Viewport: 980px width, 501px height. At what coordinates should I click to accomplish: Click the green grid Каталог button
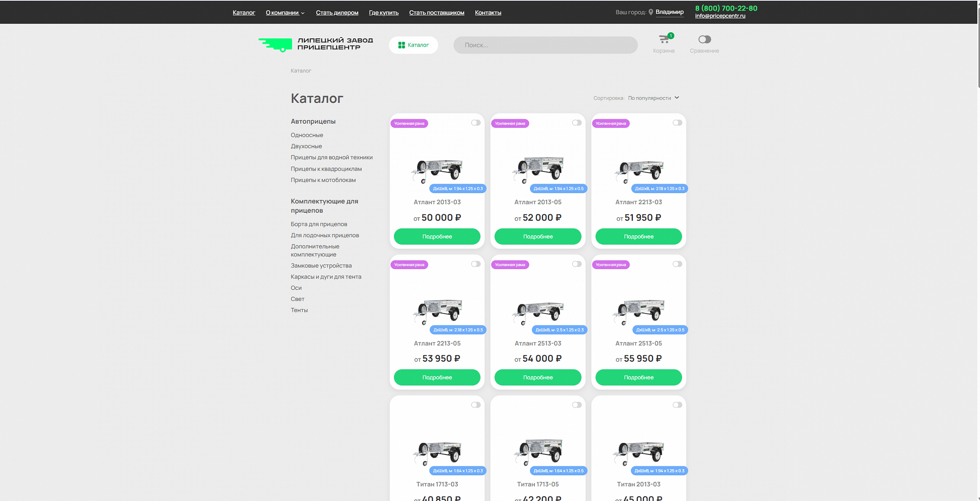(413, 45)
